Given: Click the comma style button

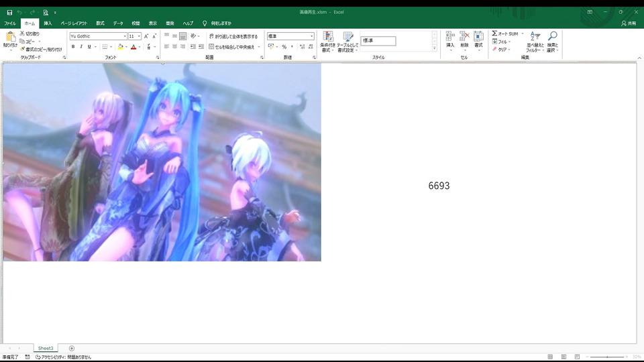Looking at the screenshot, I should 292,47.
